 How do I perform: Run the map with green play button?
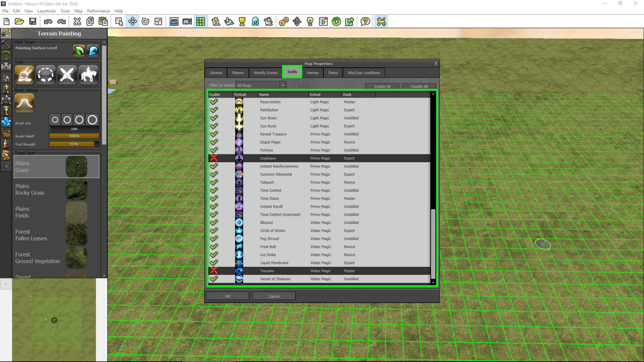(336, 22)
